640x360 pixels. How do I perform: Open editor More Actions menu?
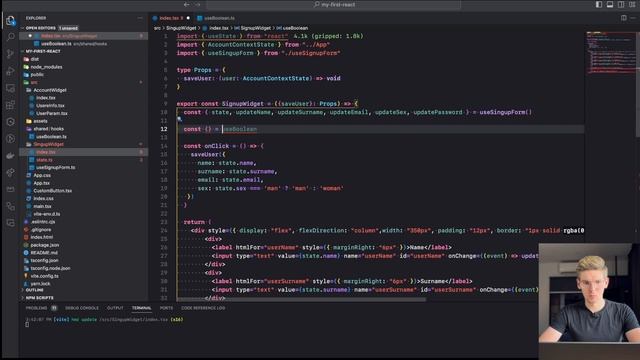[633, 18]
